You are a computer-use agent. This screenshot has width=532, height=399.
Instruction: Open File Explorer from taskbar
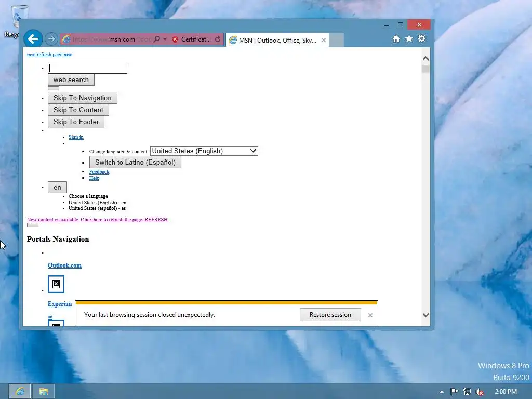pyautogui.click(x=44, y=392)
